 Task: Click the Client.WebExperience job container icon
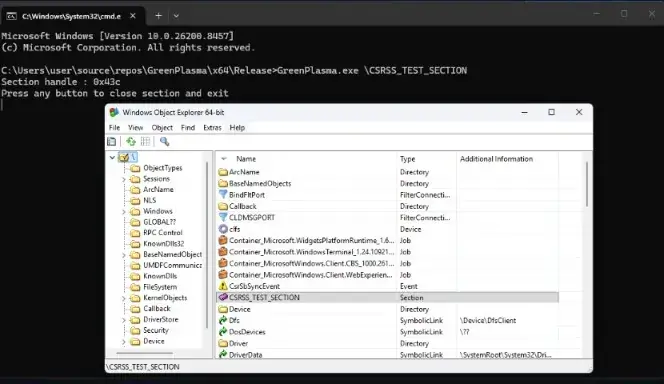pyautogui.click(x=223, y=275)
